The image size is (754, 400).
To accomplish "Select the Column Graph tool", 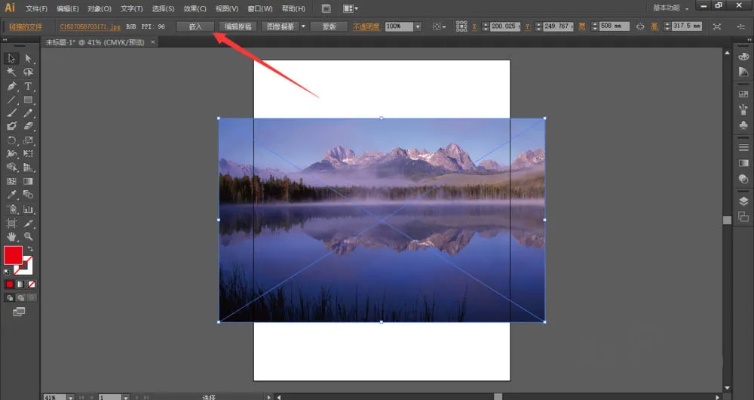I will click(x=28, y=209).
